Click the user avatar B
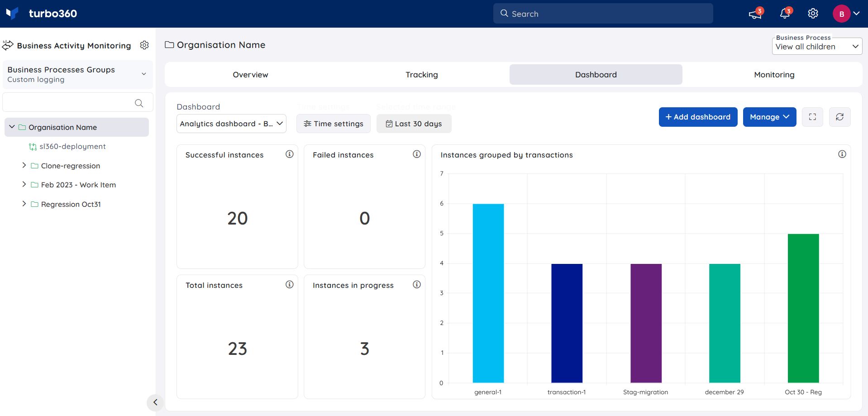The image size is (868, 416). tap(841, 14)
